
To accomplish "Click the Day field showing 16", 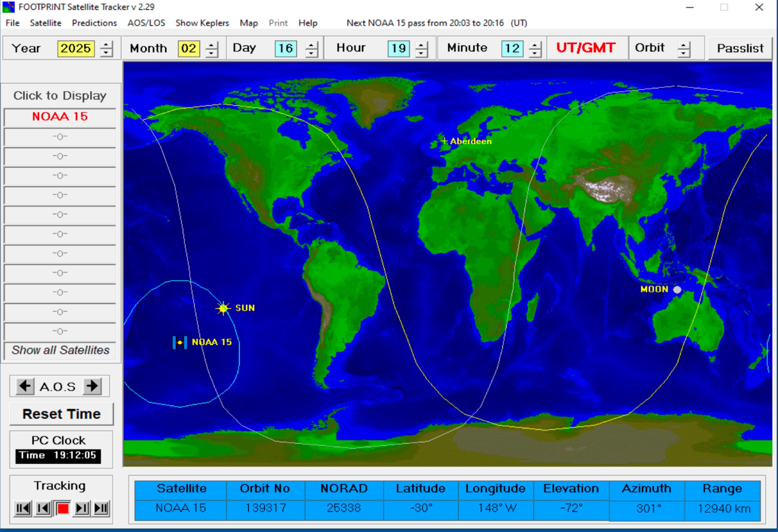I will 286,49.
